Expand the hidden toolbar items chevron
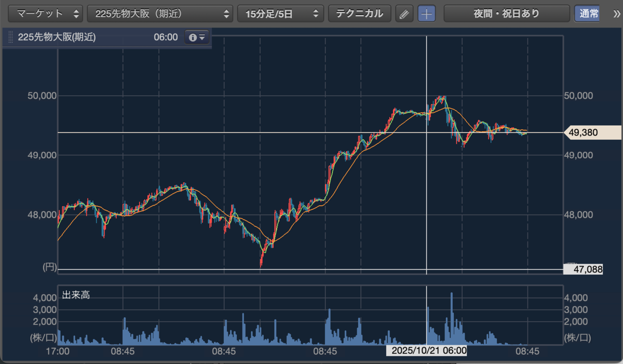623x364 pixels. (x=616, y=14)
